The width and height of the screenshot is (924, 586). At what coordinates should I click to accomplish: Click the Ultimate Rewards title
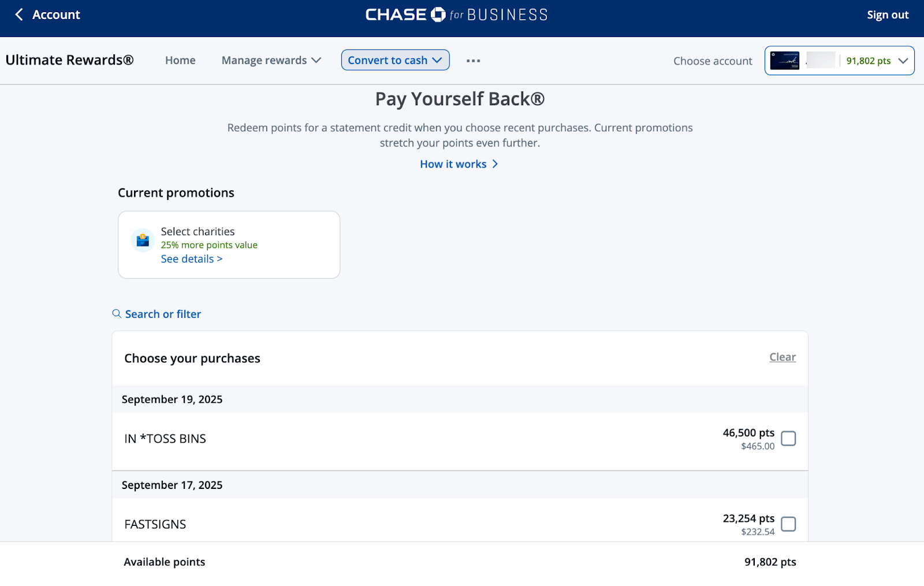click(x=70, y=60)
